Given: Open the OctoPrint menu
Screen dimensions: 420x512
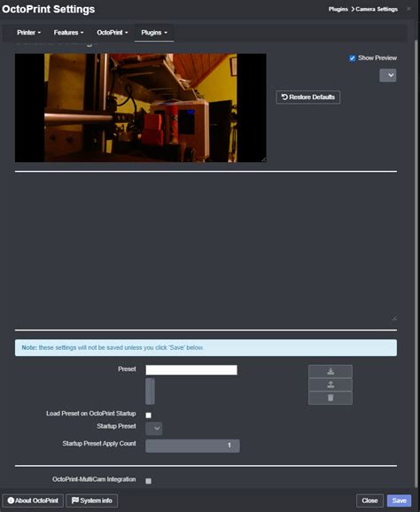Looking at the screenshot, I should click(113, 33).
